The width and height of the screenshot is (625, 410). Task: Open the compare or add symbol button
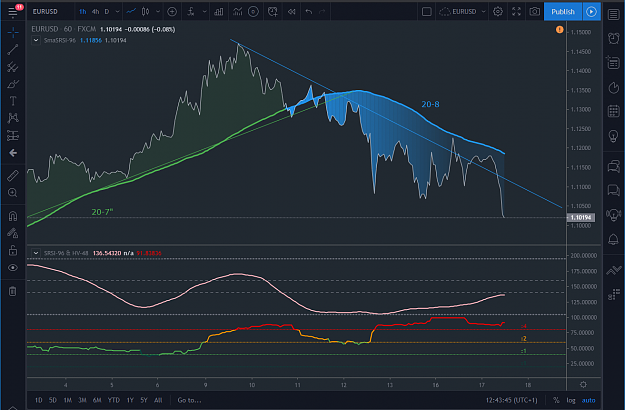172,12
